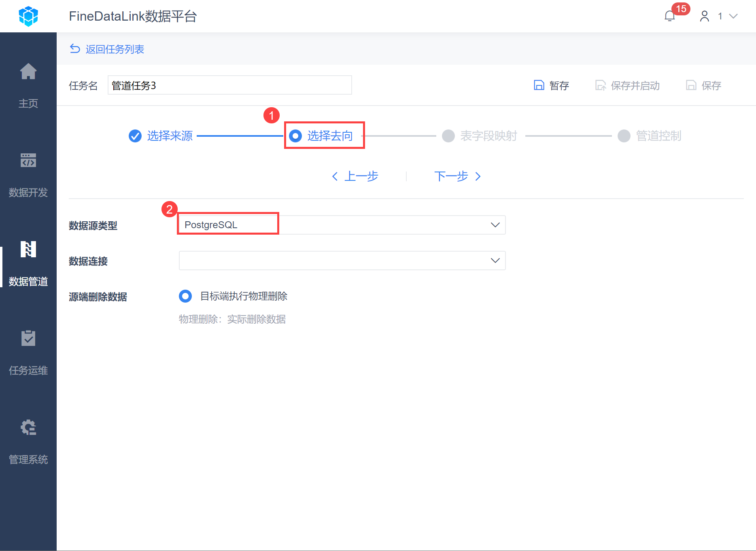Image resolution: width=756 pixels, height=551 pixels.
Task: Select the 管道控制 step
Action: point(650,136)
